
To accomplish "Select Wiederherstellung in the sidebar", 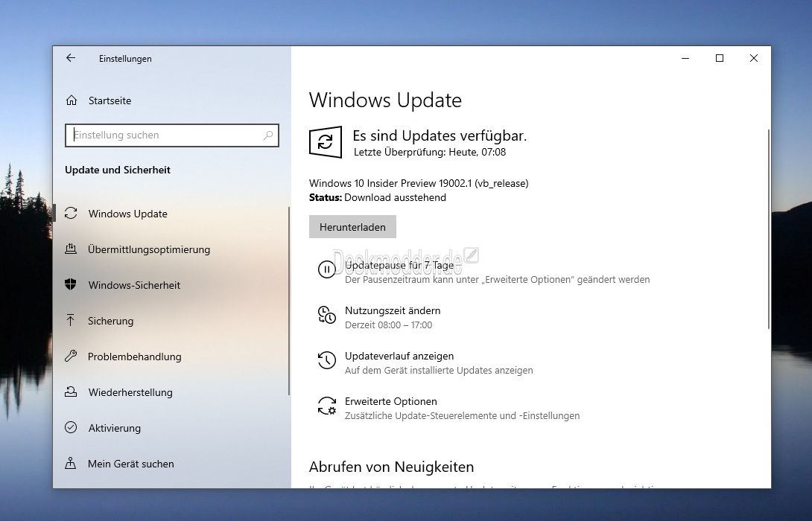I will coord(130,392).
